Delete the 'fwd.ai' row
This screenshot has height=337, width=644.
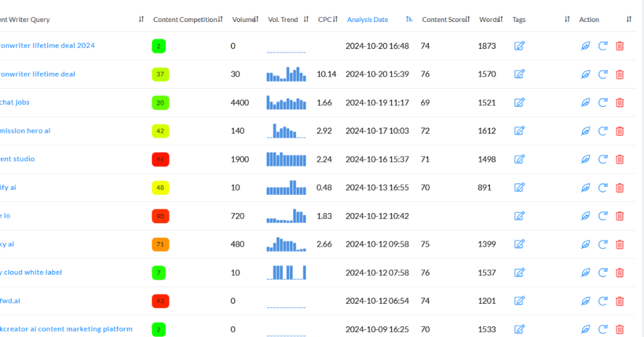click(619, 301)
